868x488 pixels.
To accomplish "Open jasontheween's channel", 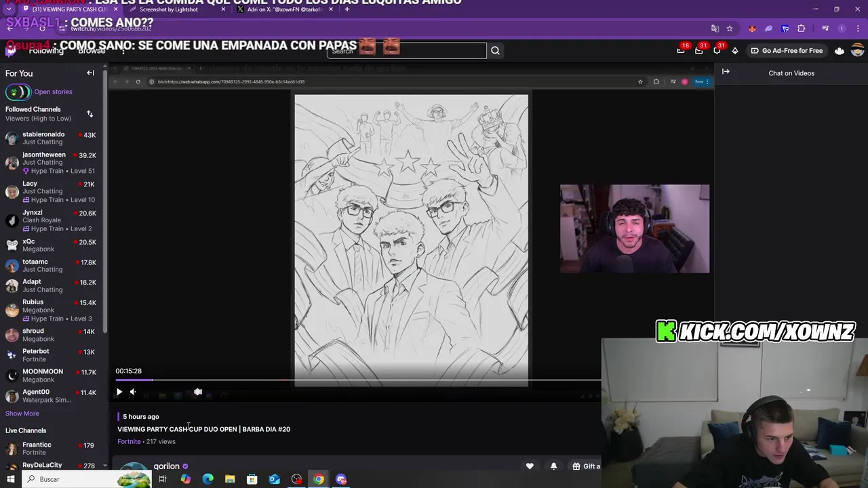I will pos(51,163).
